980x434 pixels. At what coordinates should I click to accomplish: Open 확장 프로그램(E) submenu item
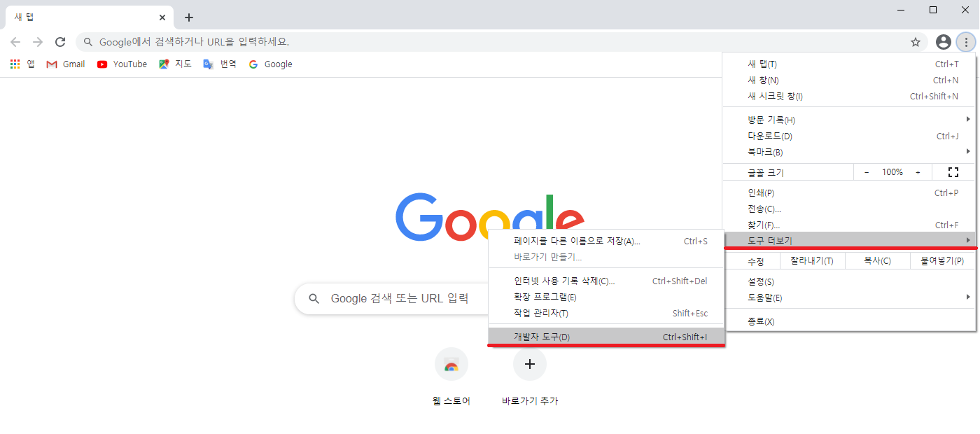pos(606,297)
